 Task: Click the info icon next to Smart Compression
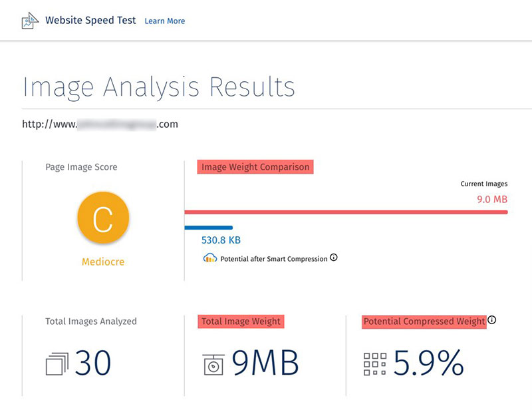[x=334, y=258]
